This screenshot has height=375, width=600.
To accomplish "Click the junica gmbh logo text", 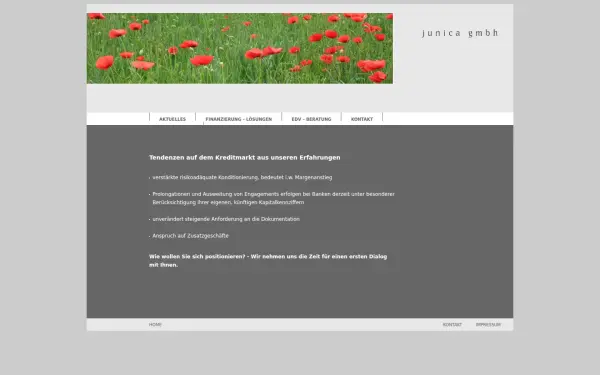I will [x=460, y=33].
